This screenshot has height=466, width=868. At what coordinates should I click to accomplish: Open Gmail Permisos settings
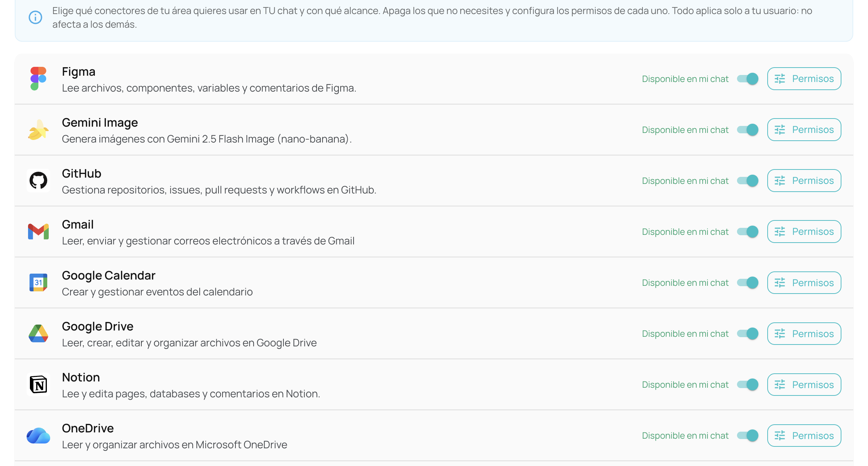click(x=804, y=232)
